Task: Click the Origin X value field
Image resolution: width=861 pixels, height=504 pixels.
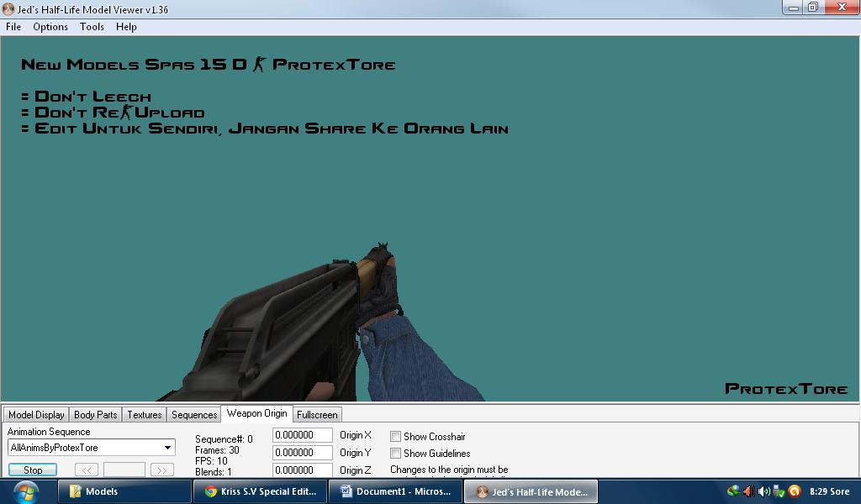Action: click(303, 435)
